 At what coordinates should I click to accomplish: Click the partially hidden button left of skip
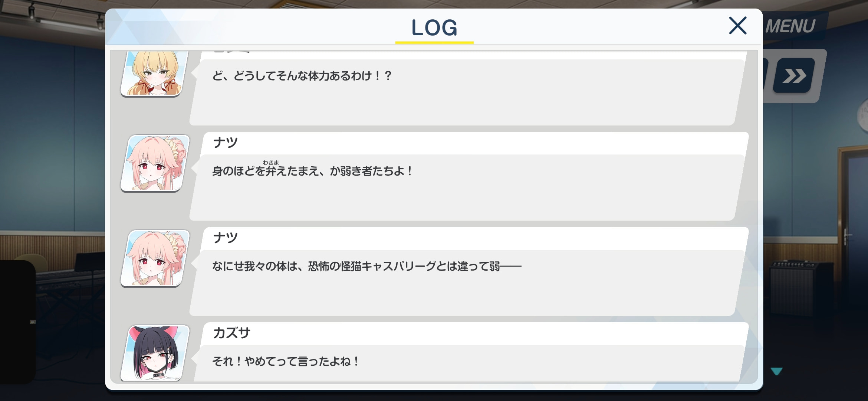(x=765, y=76)
